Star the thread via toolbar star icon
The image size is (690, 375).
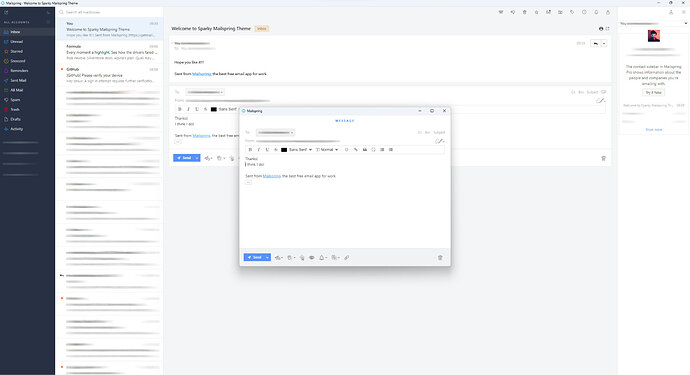pyautogui.click(x=536, y=12)
